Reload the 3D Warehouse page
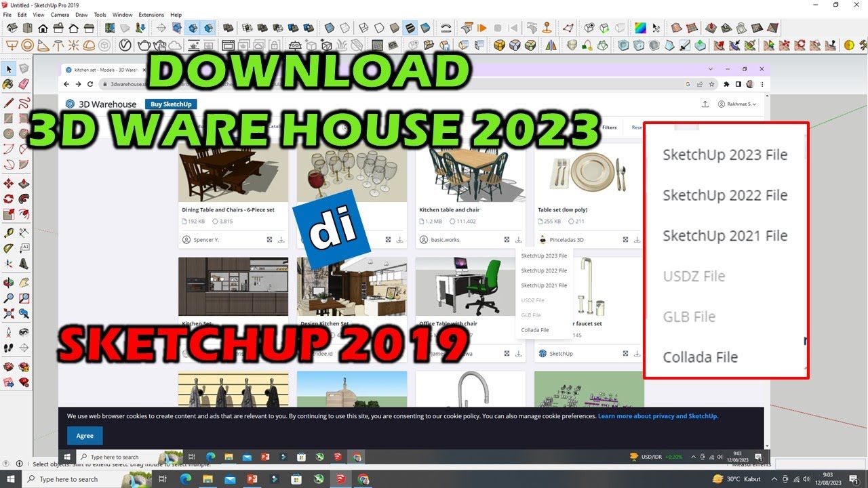Image resolution: width=868 pixels, height=488 pixels. pyautogui.click(x=90, y=85)
